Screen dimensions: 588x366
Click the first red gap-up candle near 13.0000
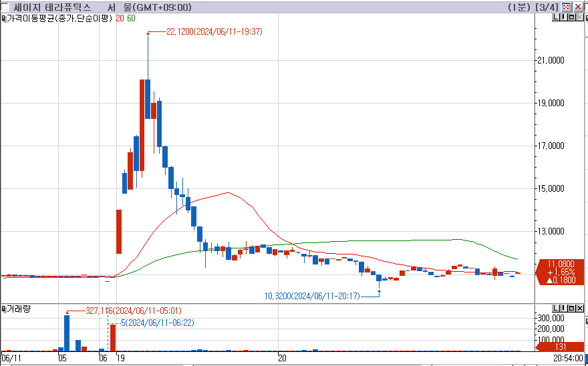[x=119, y=232]
